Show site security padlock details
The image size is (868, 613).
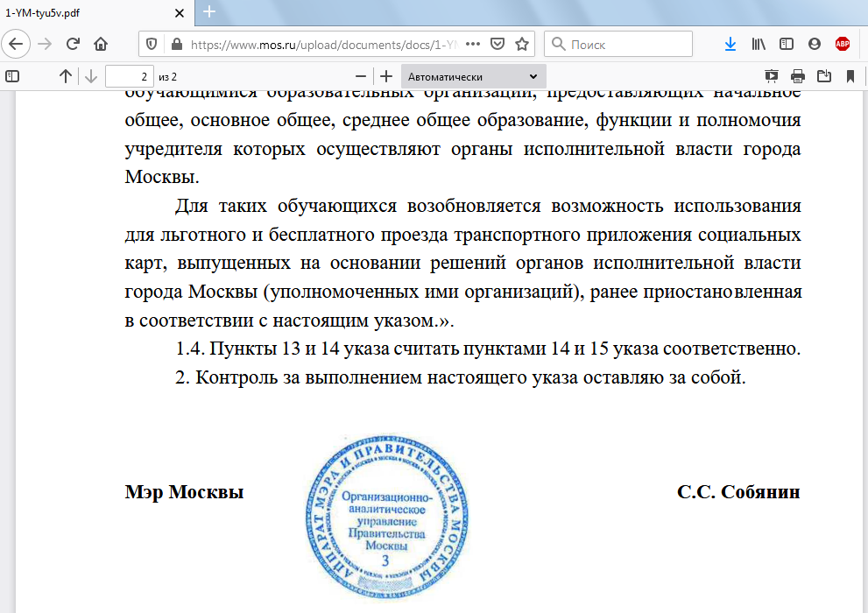coord(177,45)
